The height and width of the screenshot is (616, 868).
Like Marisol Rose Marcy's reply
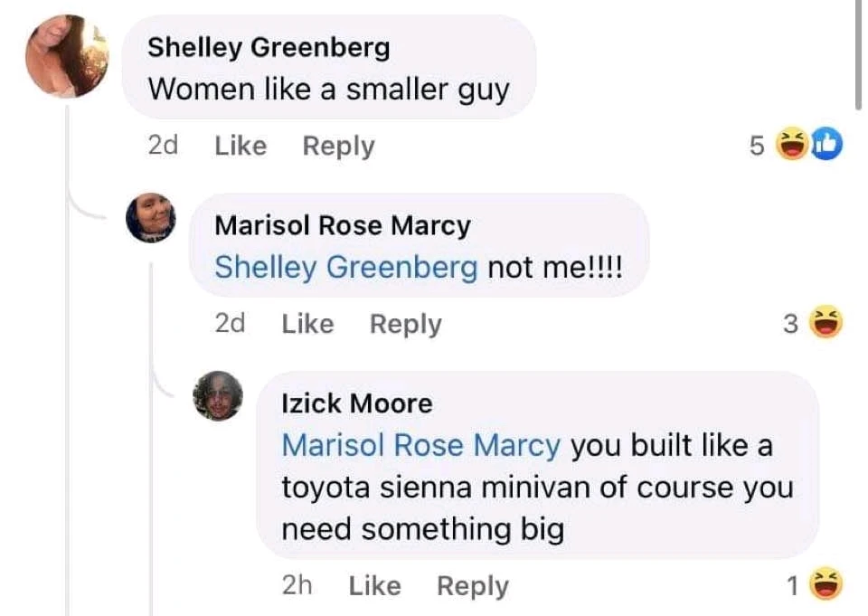pos(307,324)
